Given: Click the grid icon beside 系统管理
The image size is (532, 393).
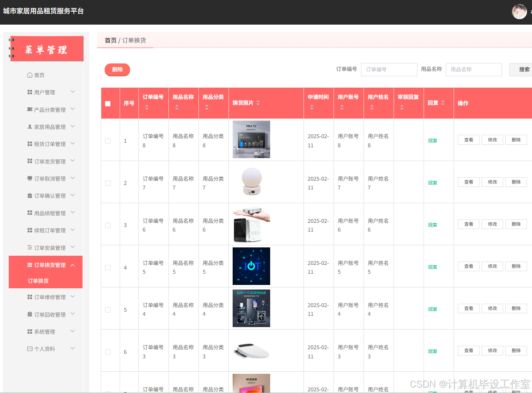Looking at the screenshot, I should [30, 331].
